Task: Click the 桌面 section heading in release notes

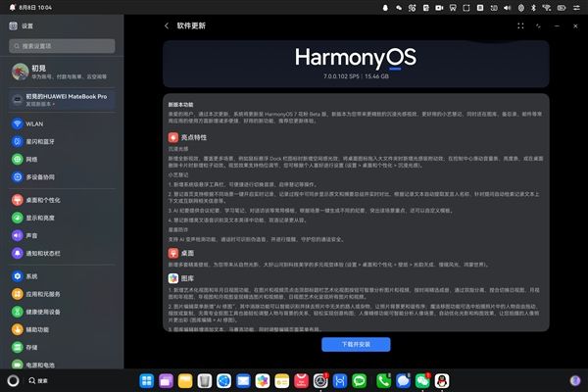Action: point(187,253)
